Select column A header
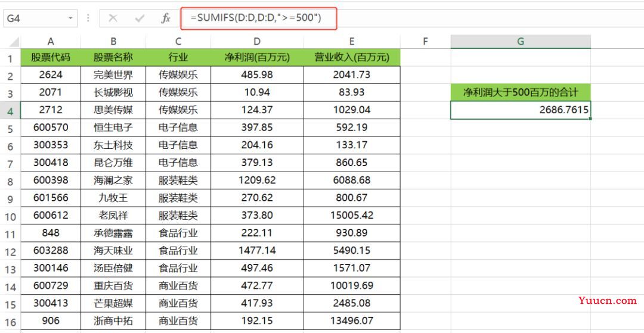Viewport: 644px width, 333px height. (x=51, y=42)
